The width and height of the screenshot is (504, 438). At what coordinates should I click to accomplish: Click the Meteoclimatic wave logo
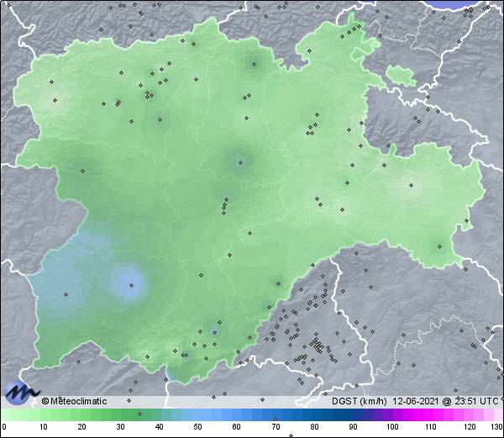coord(22,392)
